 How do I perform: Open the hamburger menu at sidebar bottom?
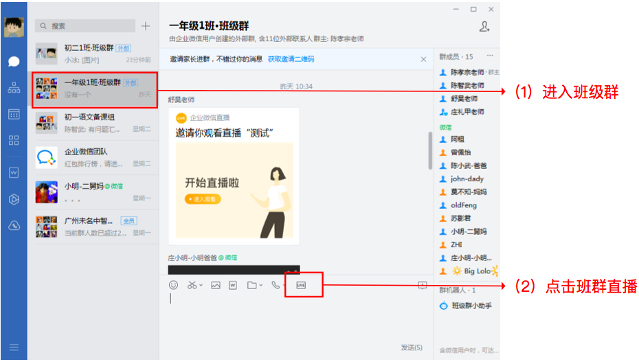point(14,348)
